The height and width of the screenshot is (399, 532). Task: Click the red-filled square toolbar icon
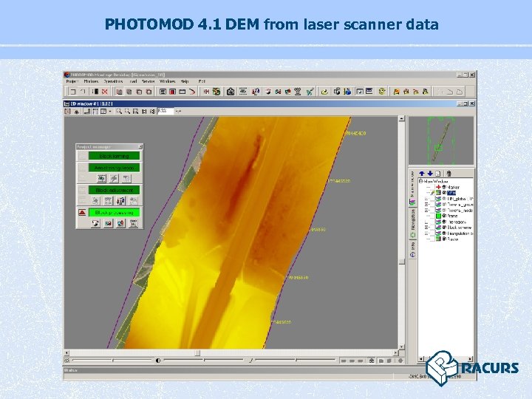[x=173, y=92]
